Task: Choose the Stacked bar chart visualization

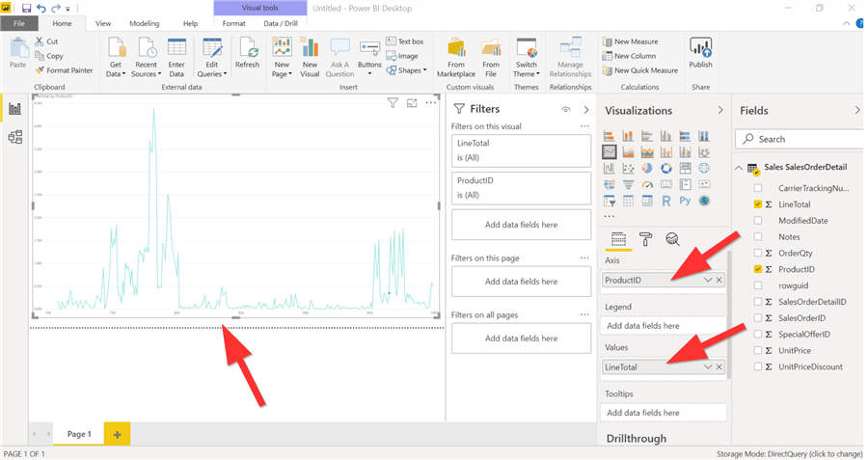Action: click(x=609, y=136)
